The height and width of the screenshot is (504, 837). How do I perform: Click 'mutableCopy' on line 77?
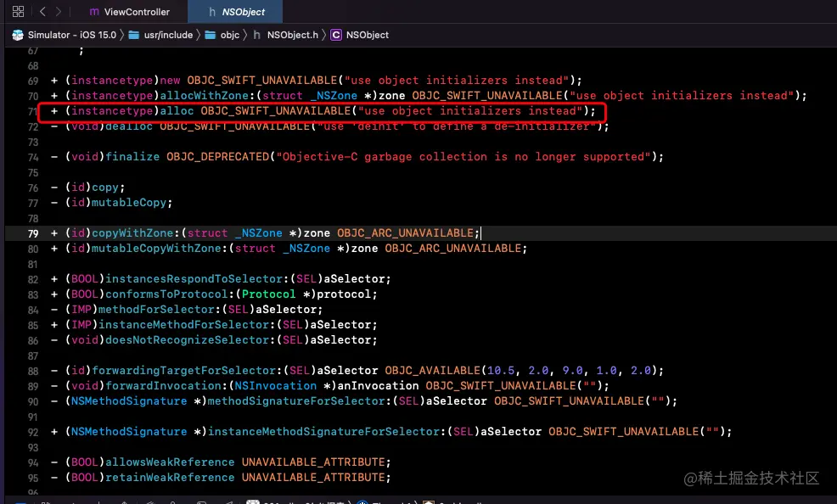[x=129, y=203]
